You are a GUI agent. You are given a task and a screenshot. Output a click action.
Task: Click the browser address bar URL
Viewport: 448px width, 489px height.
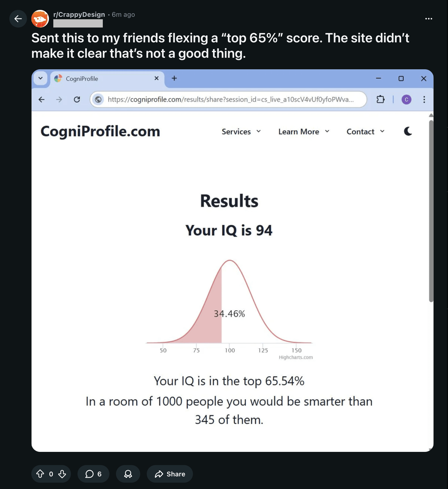tap(230, 99)
